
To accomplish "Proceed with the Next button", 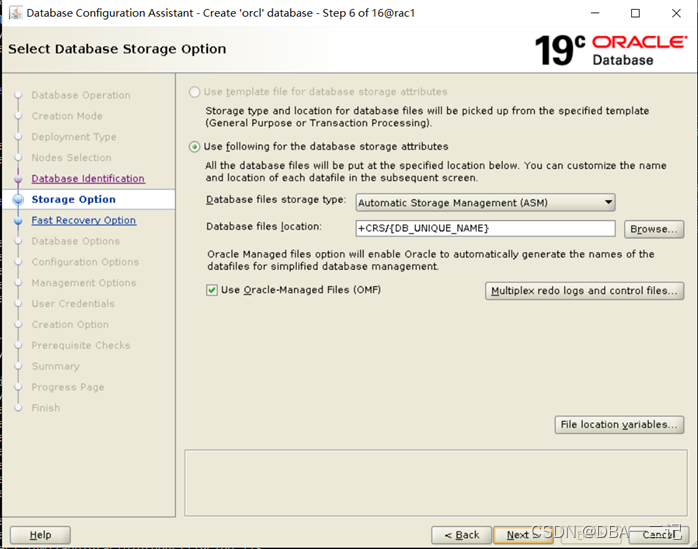I will [x=523, y=535].
